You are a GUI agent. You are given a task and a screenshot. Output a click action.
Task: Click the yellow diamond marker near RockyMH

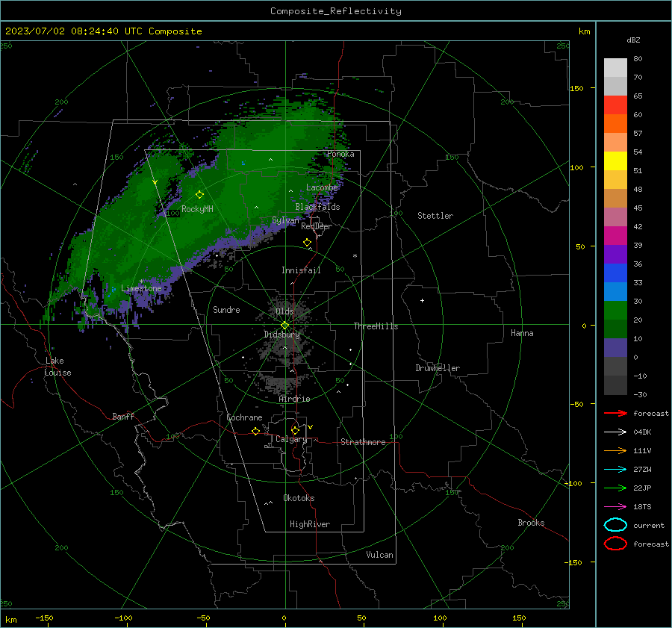click(199, 195)
